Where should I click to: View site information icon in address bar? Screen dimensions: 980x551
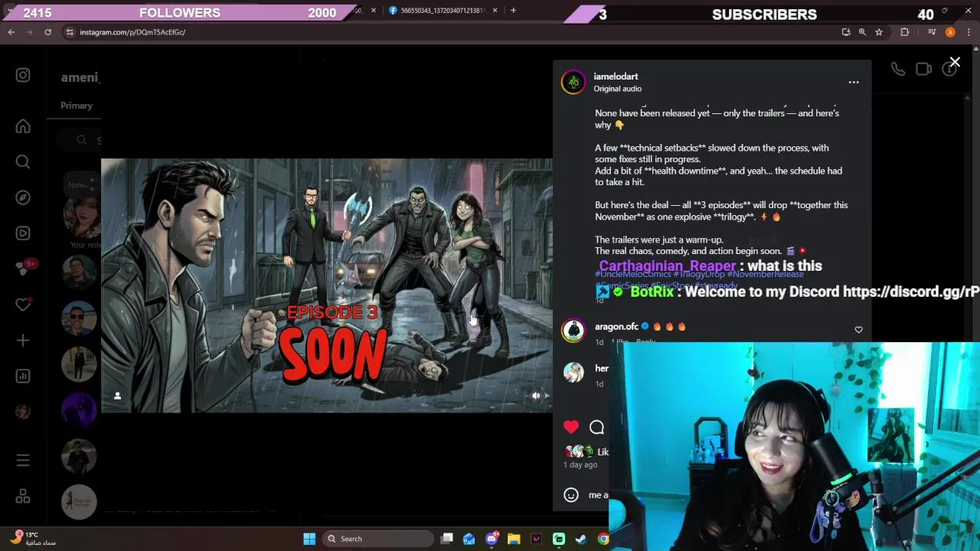pos(70,32)
